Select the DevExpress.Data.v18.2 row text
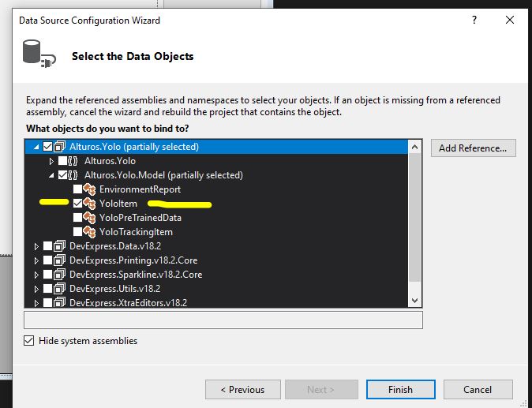 [115, 246]
